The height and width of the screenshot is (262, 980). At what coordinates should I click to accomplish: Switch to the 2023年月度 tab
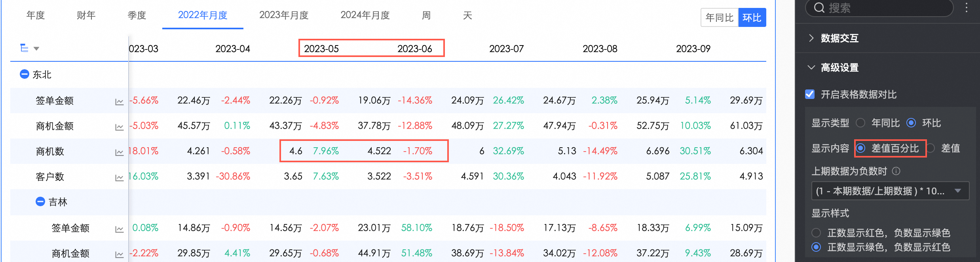(284, 15)
